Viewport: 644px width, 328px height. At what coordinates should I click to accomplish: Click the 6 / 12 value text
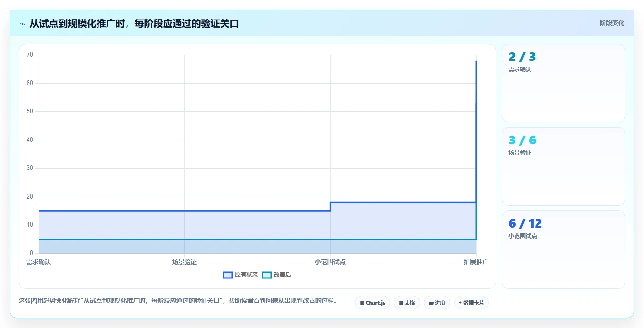tap(525, 224)
